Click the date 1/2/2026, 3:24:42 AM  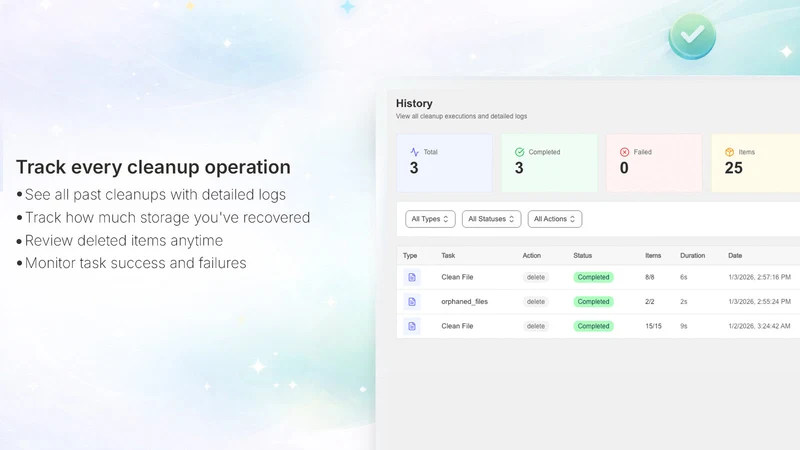tap(759, 326)
